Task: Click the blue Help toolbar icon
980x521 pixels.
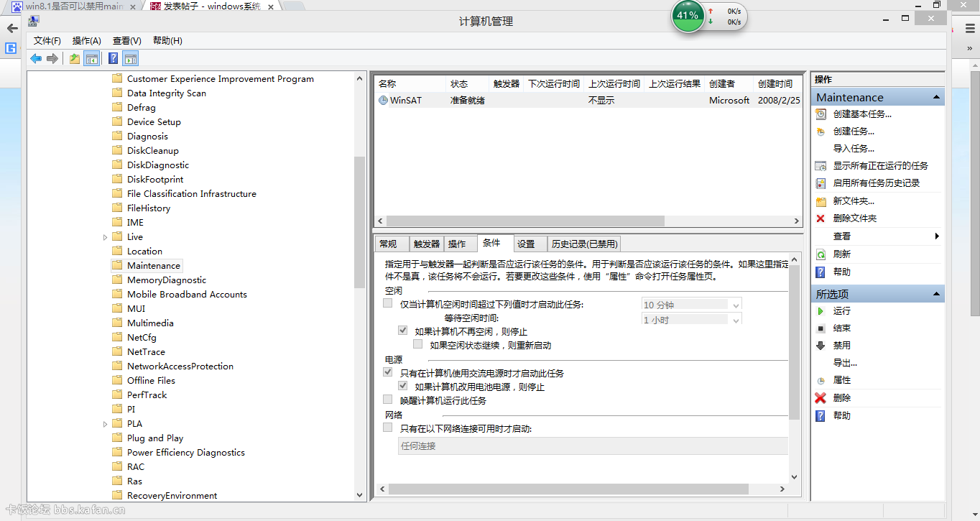Action: coord(113,59)
